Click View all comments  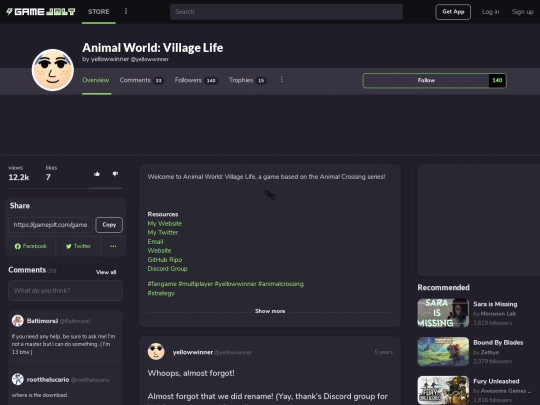(106, 272)
